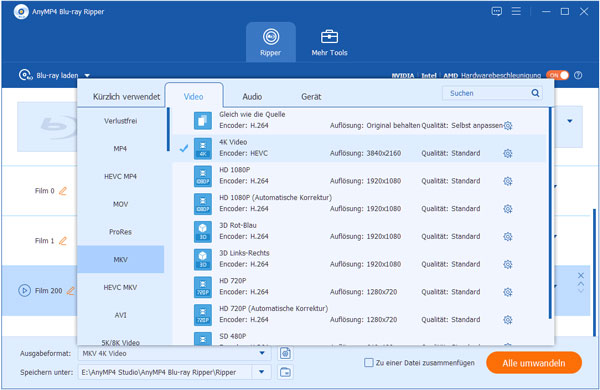Viewport: 600px width, 390px height.
Task: Select the HEVC MKV format category
Action: coord(121,287)
